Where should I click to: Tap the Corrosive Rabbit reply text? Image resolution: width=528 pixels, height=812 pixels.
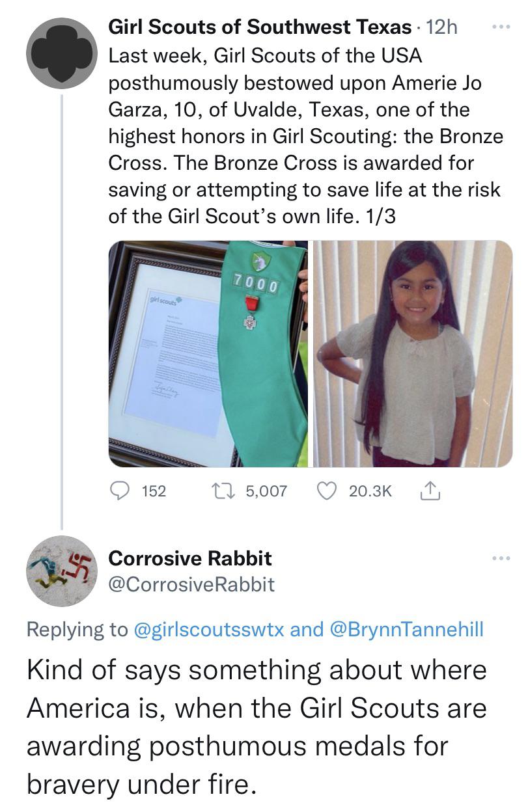coord(257,727)
